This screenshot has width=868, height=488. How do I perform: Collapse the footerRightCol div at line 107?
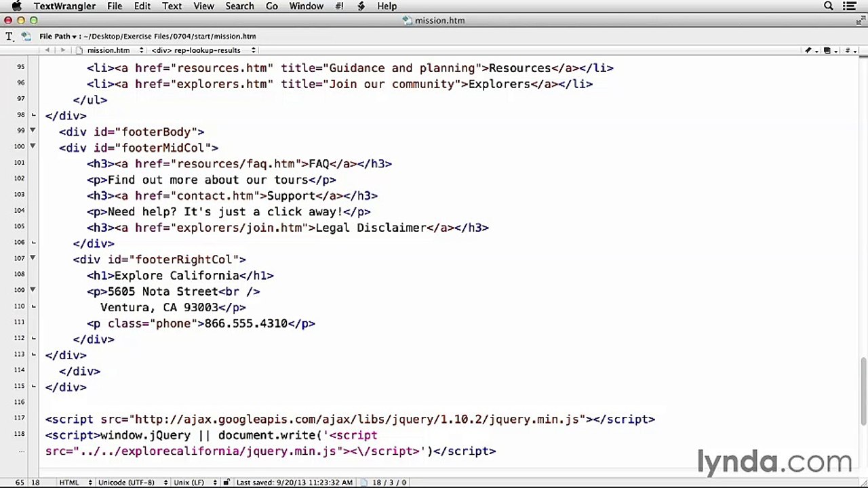(33, 258)
